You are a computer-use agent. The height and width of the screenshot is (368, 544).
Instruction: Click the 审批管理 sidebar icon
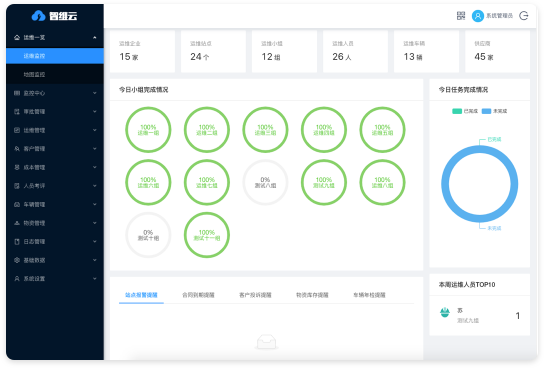pyautogui.click(x=17, y=112)
